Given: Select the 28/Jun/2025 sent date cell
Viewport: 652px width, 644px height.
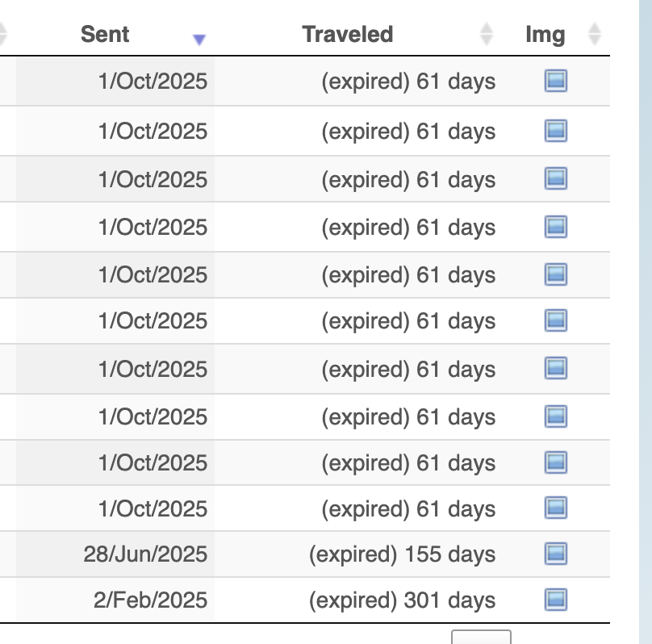Looking at the screenshot, I should [145, 554].
